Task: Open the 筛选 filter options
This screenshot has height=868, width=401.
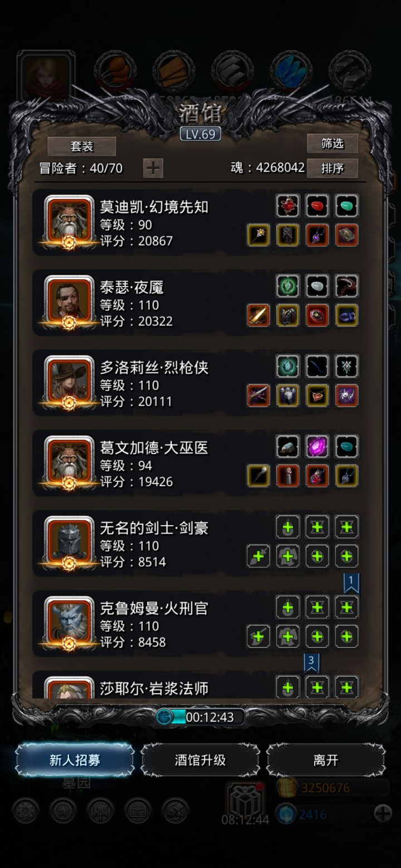Action: click(332, 144)
